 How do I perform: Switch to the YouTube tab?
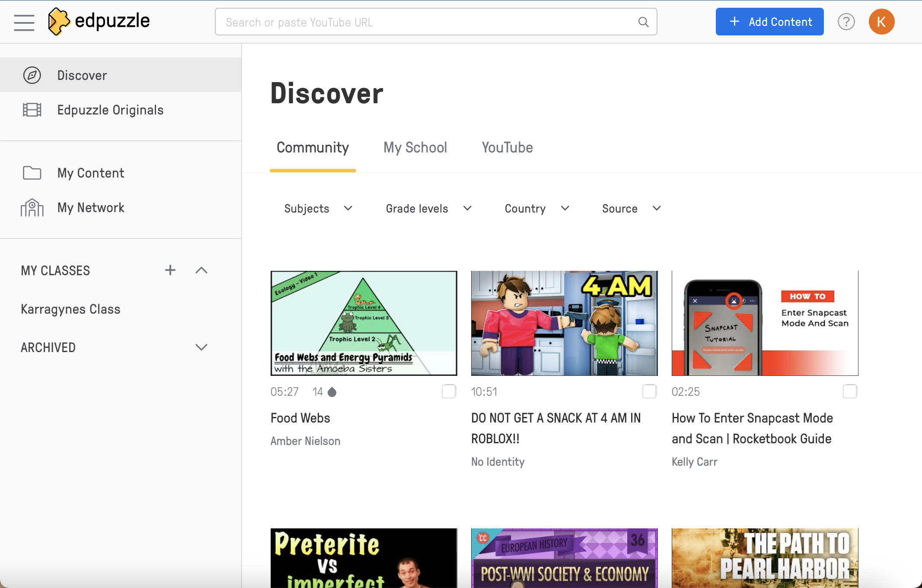click(507, 148)
